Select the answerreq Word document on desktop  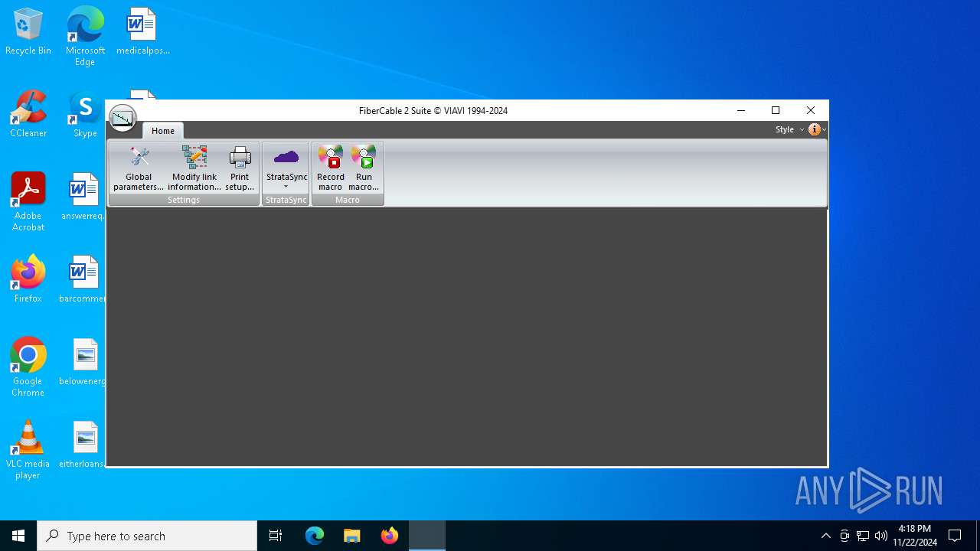83,197
